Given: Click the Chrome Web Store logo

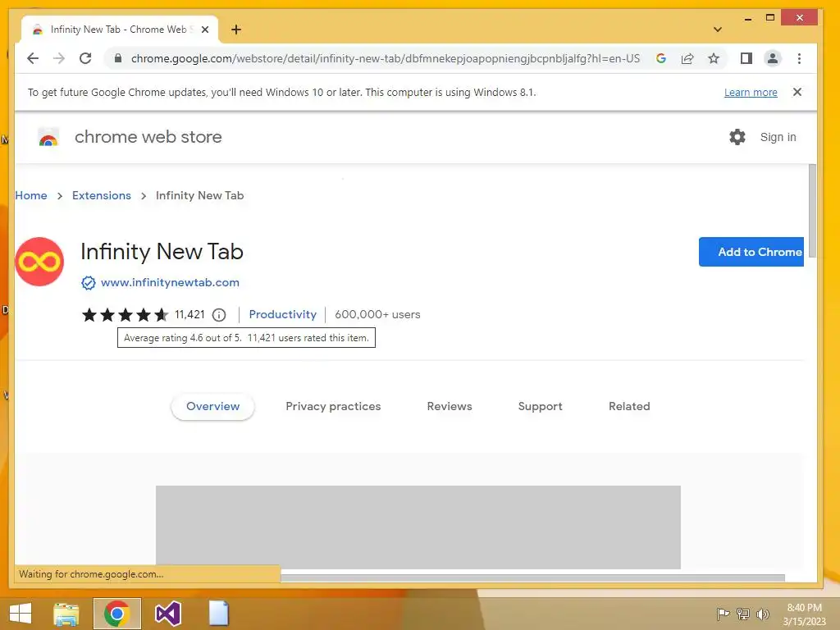Looking at the screenshot, I should [48, 137].
